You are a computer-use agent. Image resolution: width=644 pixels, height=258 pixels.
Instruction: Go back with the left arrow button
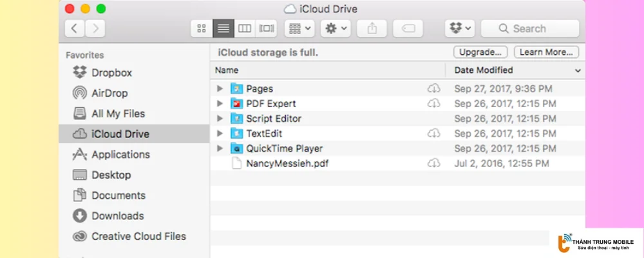[74, 28]
